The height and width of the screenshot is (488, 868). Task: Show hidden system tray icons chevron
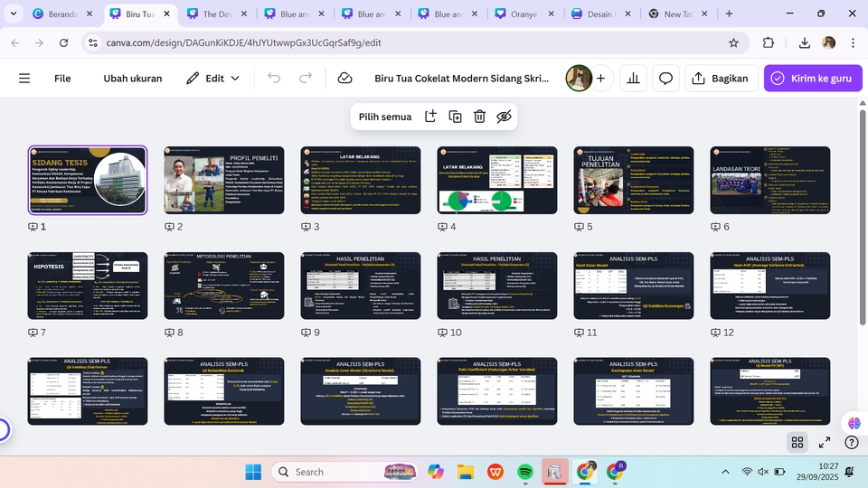coord(725,472)
